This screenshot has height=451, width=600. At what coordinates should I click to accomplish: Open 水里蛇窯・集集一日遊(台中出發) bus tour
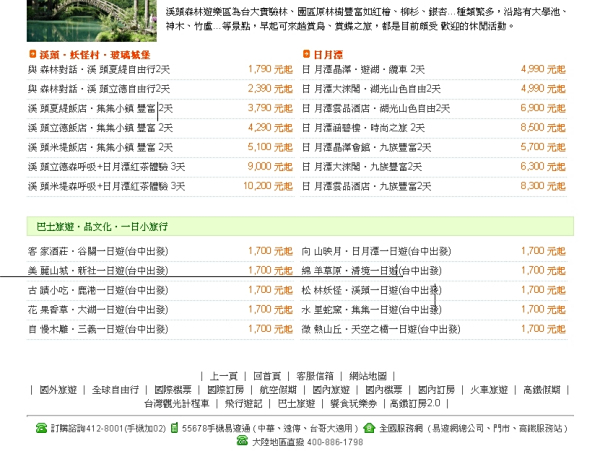[372, 310]
